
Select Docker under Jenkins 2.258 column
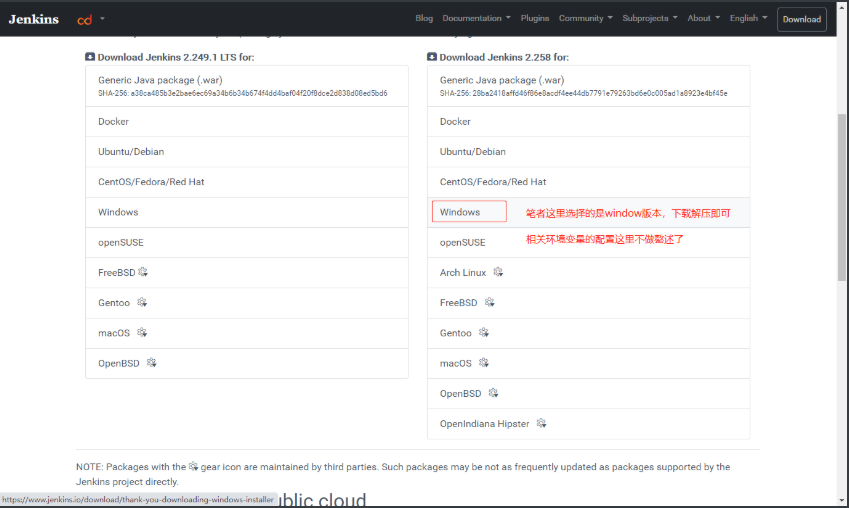(589, 122)
